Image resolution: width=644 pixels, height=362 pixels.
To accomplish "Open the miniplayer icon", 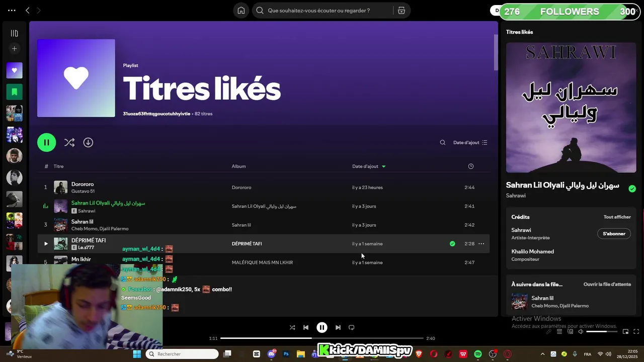I will [625, 331].
